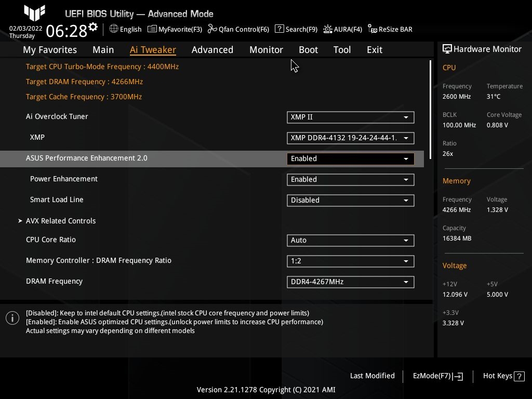The width and height of the screenshot is (532, 399).
Task: Click +3.3V 3.328 V reading
Action: (x=453, y=323)
